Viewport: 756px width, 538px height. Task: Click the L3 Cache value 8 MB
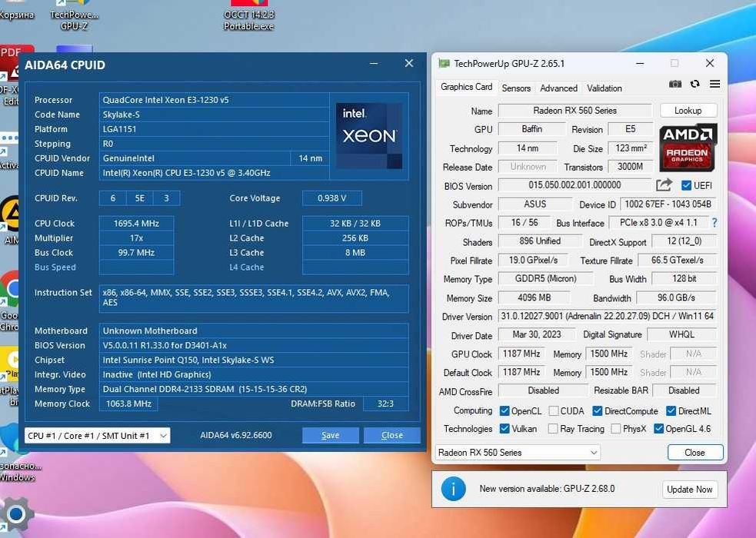point(355,252)
